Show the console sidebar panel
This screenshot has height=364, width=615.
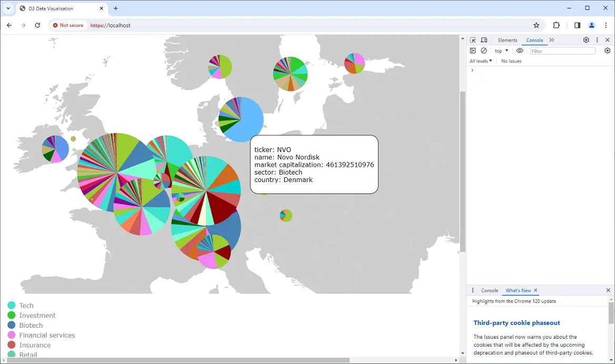point(473,51)
